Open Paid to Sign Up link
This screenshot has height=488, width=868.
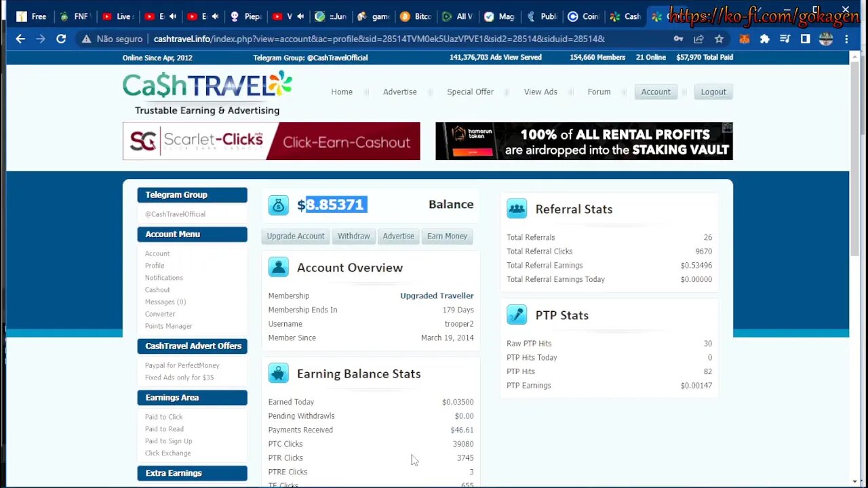(x=169, y=441)
